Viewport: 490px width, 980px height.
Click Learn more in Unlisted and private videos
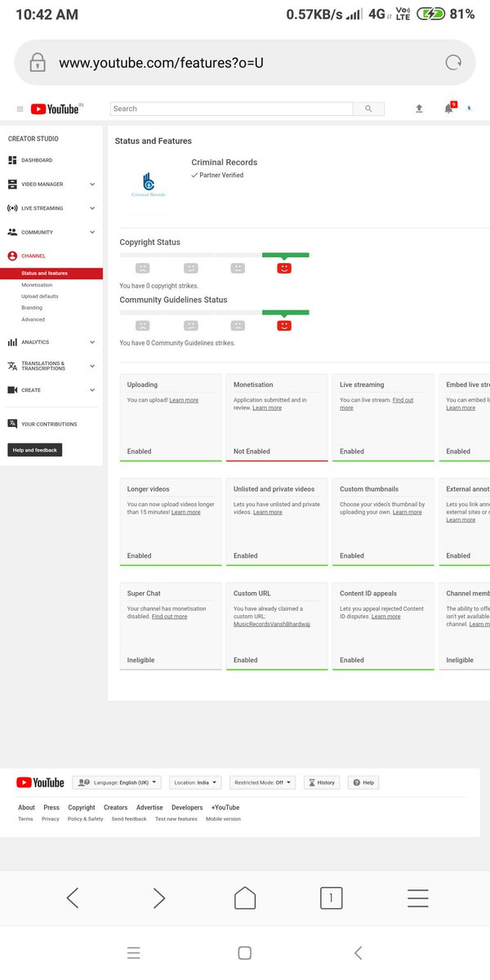pyautogui.click(x=268, y=512)
